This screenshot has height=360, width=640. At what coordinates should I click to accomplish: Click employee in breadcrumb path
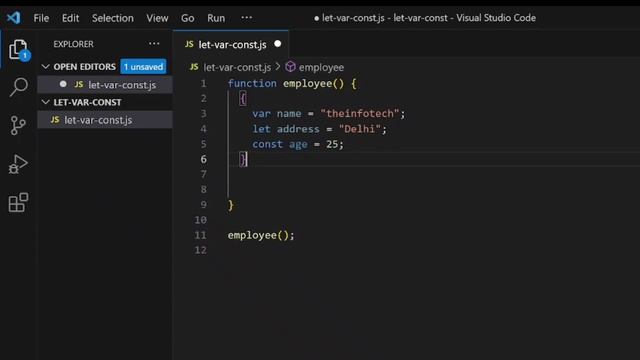pyautogui.click(x=321, y=67)
